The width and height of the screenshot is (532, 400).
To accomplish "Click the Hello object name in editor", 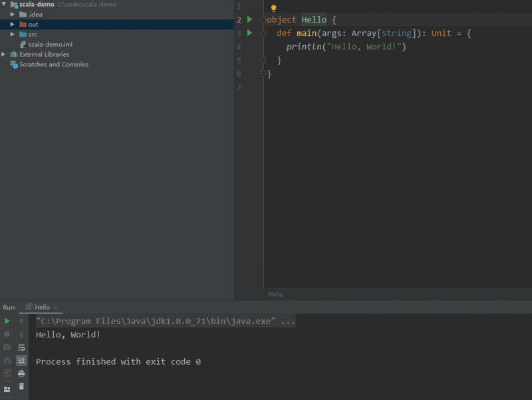I will click(314, 20).
